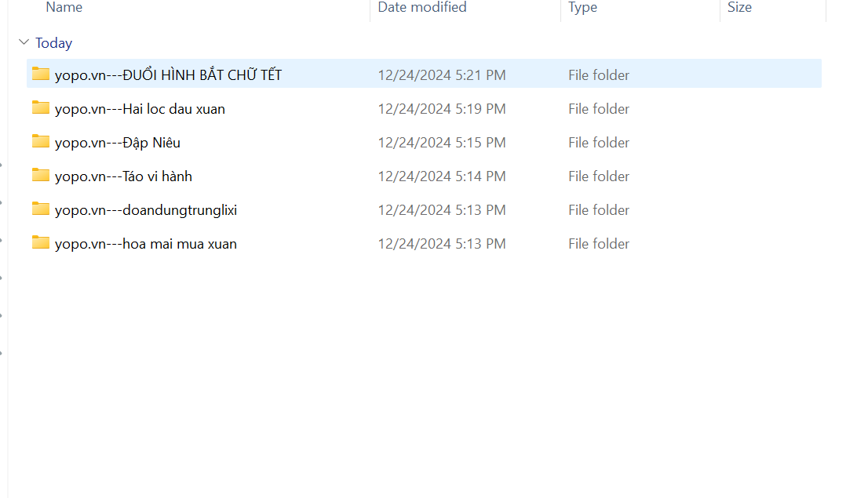Viewport: 868px width, 498px height.
Task: Select folder name yopo.vn---Táo vi hành
Action: 123,176
